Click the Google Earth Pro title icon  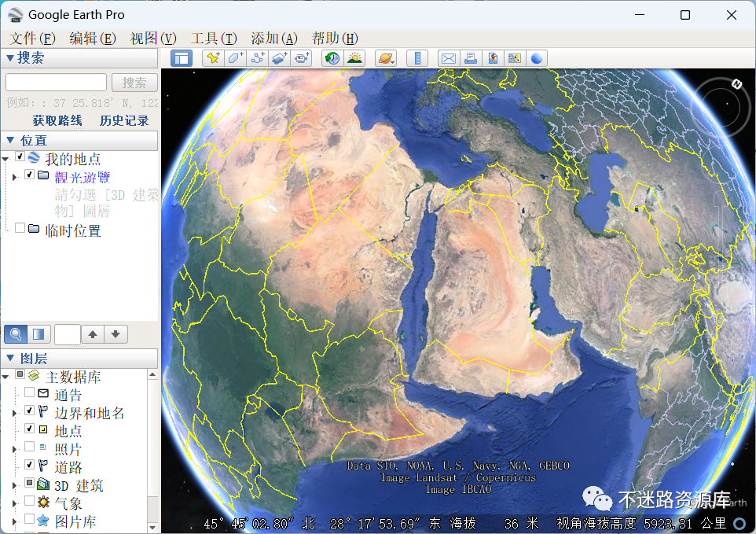coord(16,15)
